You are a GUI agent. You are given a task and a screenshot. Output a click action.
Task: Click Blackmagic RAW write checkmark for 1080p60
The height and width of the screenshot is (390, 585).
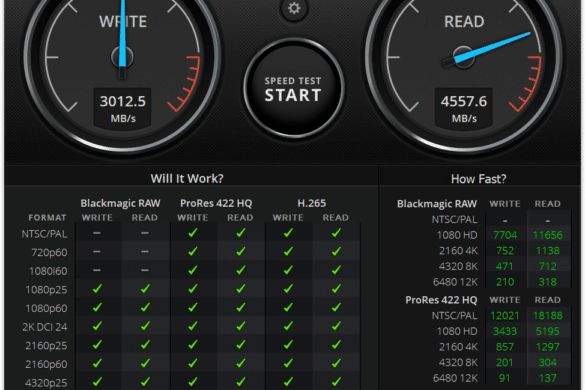tap(97, 307)
